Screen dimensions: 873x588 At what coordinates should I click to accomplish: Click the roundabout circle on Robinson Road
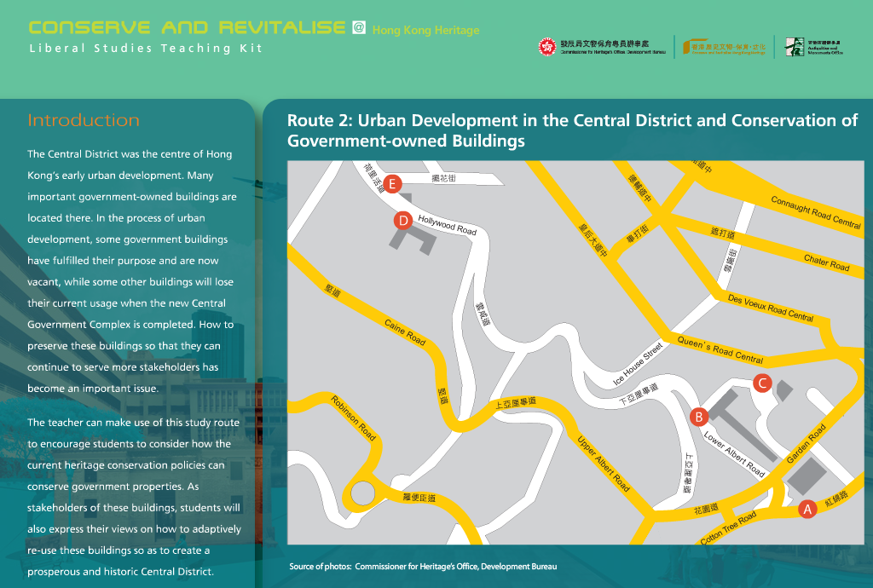(363, 493)
